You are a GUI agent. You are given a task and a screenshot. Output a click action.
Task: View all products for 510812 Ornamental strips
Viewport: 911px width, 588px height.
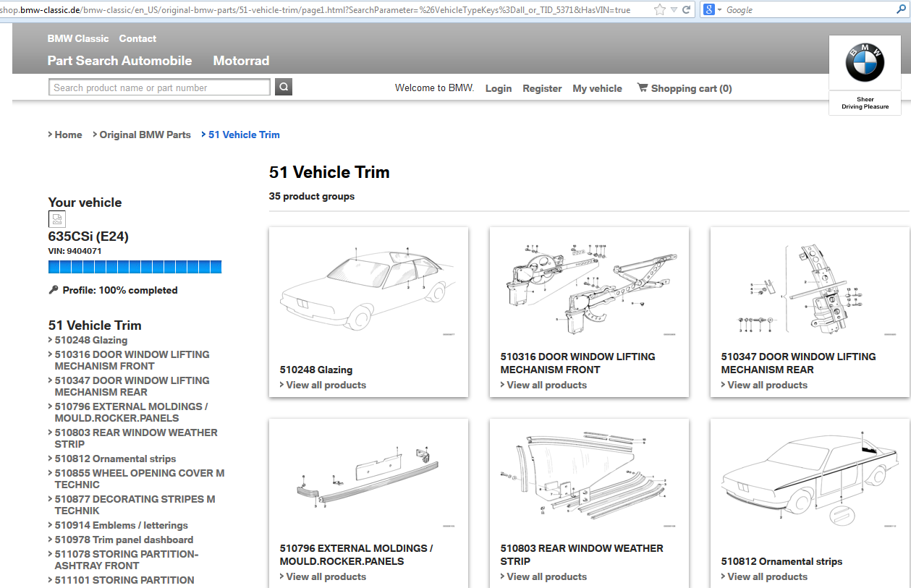(767, 576)
